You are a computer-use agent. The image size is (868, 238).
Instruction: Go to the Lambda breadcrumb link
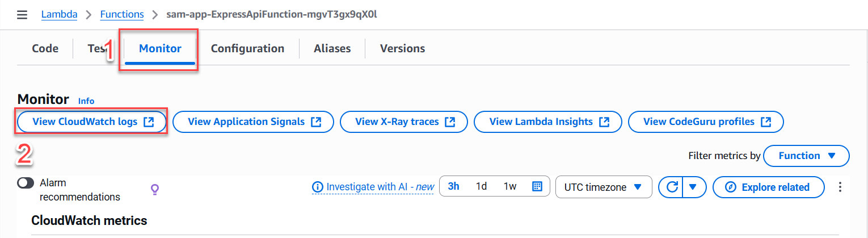click(60, 14)
